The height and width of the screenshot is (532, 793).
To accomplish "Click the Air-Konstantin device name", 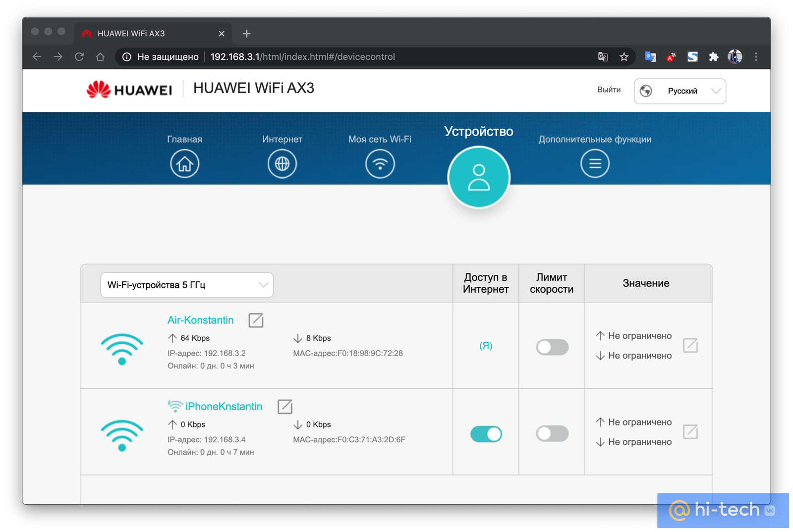I will (200, 320).
